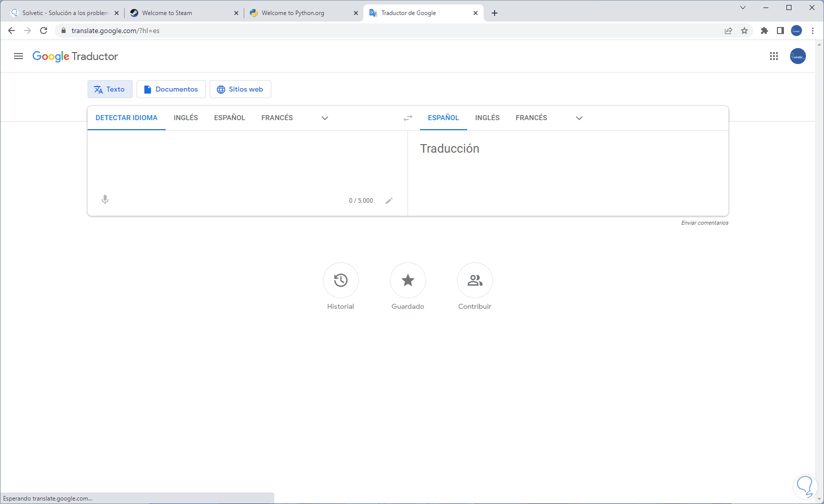This screenshot has height=504, width=824.
Task: Click the page scrollbar up arrow
Action: pyautogui.click(x=819, y=44)
